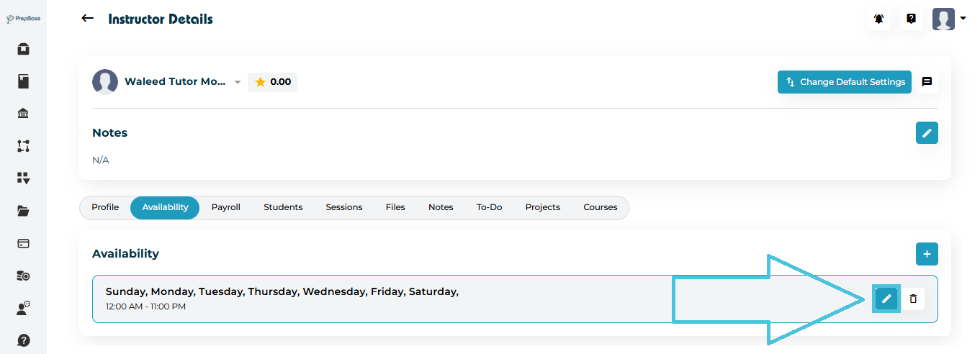Open the Students tab

[283, 207]
